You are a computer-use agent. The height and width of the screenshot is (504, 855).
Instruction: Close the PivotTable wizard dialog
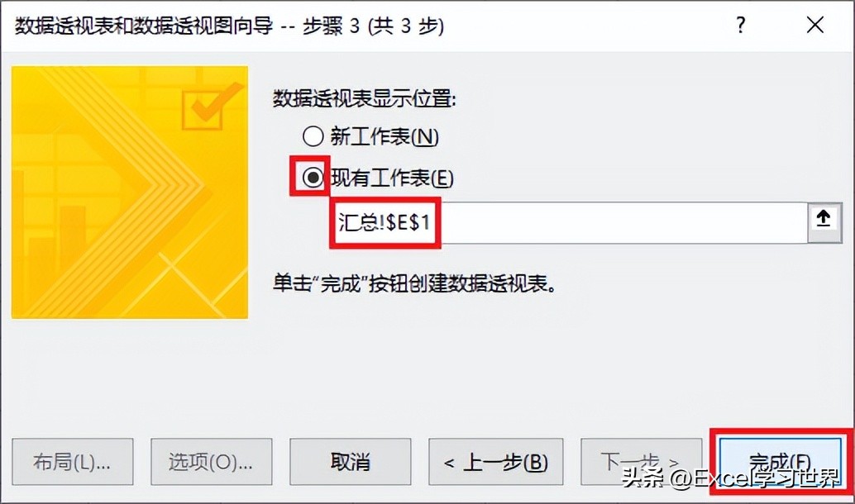(815, 25)
